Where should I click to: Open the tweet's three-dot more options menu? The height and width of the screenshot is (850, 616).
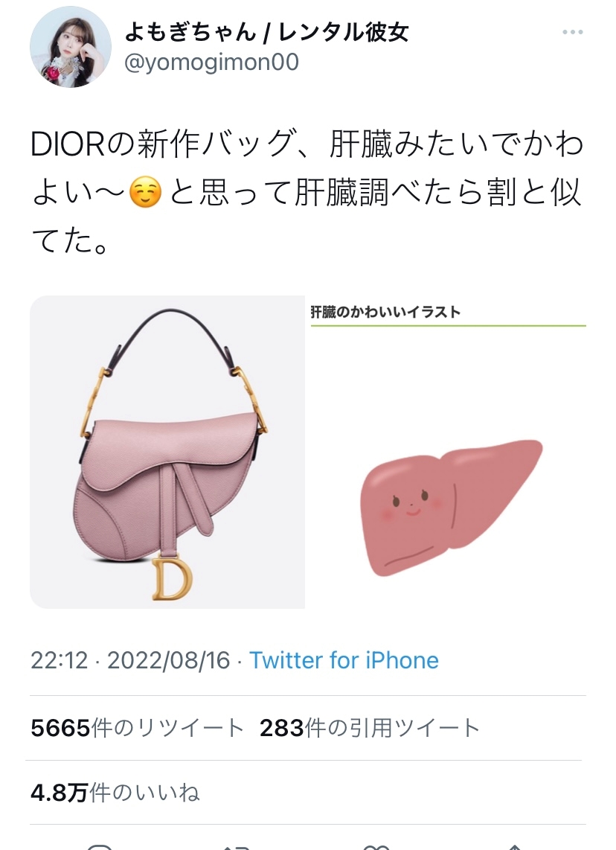point(572,33)
